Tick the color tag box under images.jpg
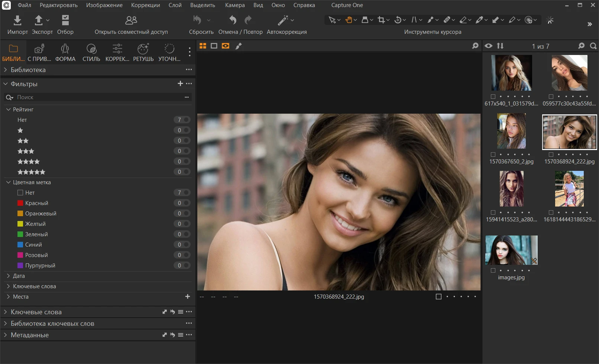599x364 pixels. (x=493, y=270)
